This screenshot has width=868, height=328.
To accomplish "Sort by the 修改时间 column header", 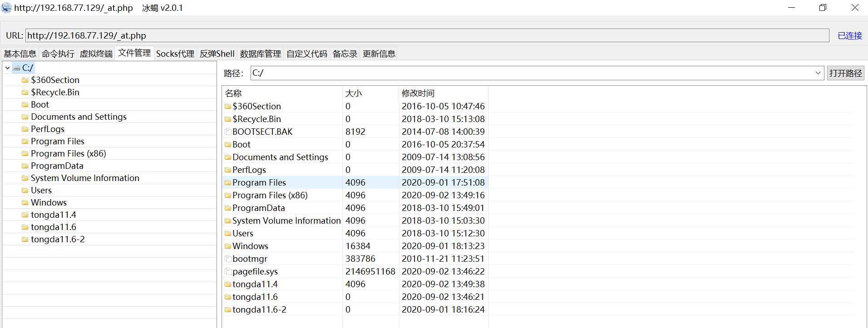I will pos(443,93).
